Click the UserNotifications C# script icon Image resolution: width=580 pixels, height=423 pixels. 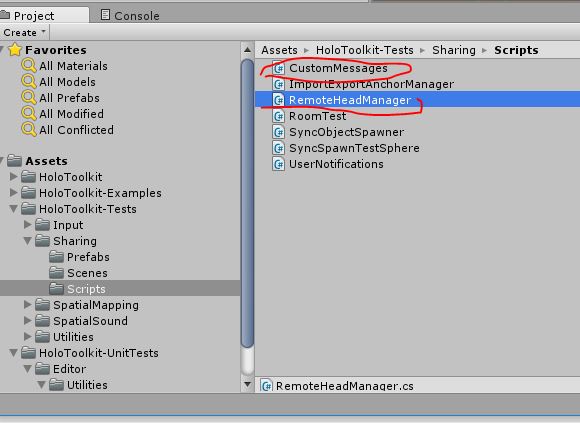(279, 164)
